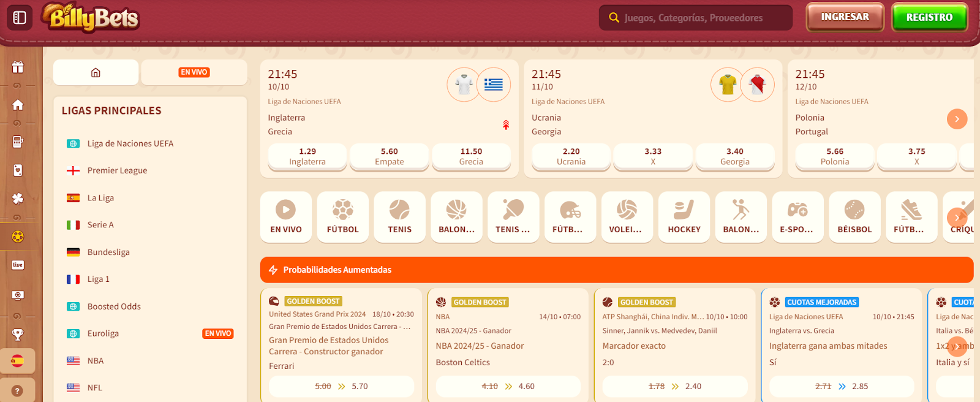Screen dimensions: 980x402
Task: Click Ucrania yellow jersey icon
Action: [728, 85]
